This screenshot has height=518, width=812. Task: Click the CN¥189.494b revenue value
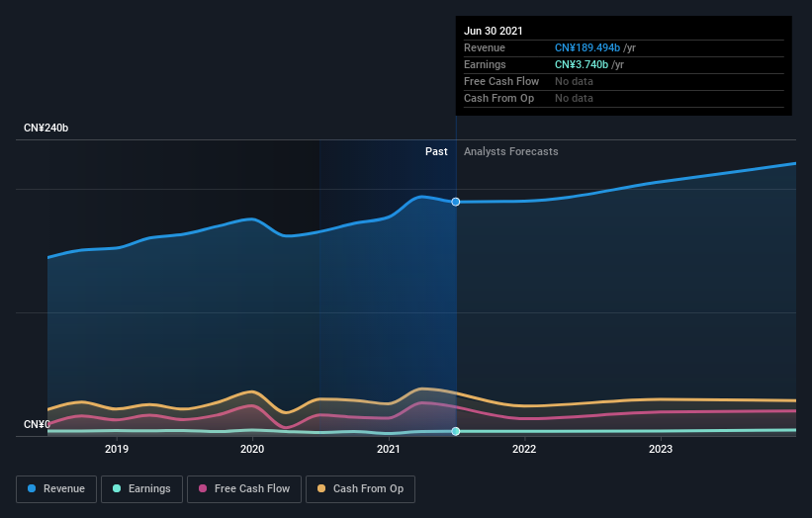tap(587, 47)
